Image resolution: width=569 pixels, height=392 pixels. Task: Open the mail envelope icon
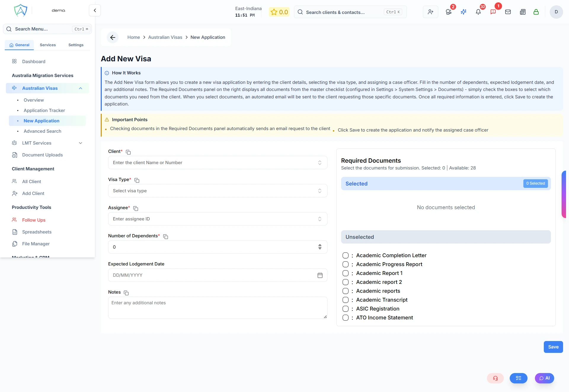(x=508, y=12)
